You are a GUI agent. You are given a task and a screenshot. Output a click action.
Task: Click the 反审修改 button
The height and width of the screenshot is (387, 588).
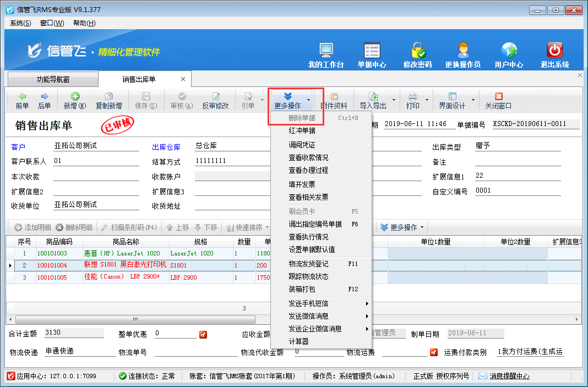[215, 101]
